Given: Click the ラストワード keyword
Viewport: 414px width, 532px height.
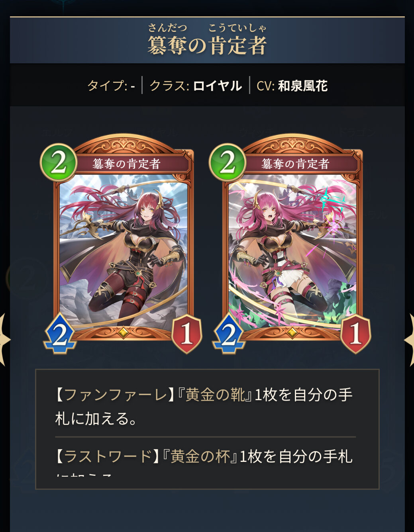Looking at the screenshot, I should [x=108, y=456].
